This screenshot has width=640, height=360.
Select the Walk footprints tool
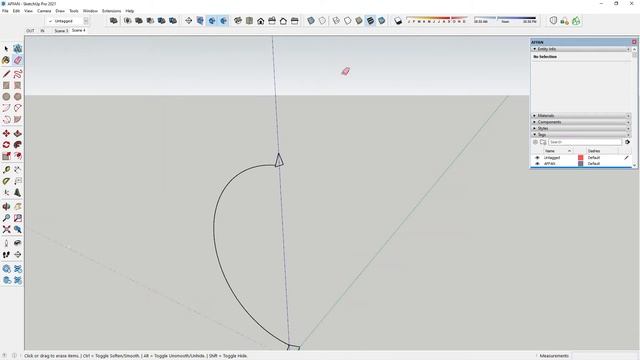click(6, 254)
